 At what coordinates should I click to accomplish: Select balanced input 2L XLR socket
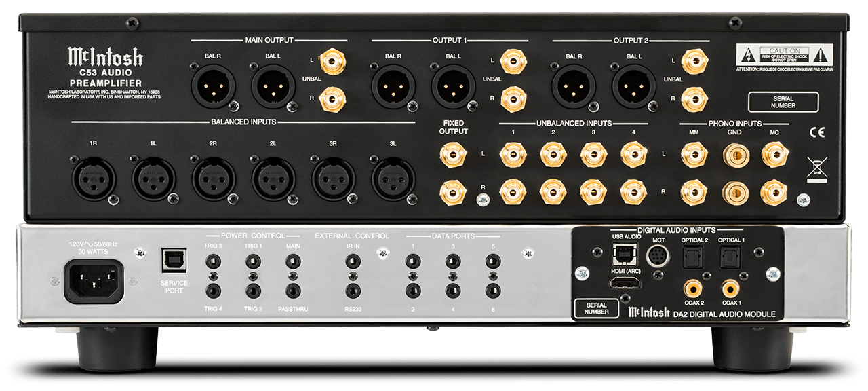coord(273,179)
